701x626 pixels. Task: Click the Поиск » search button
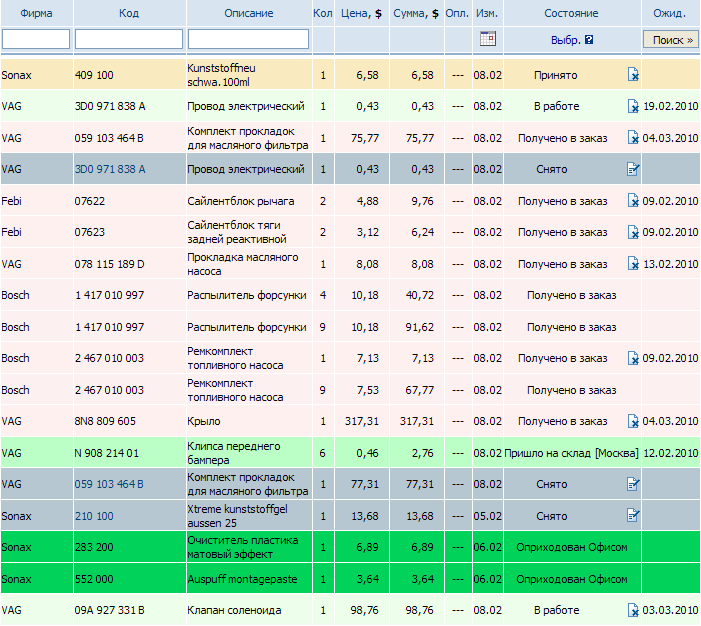coord(671,40)
